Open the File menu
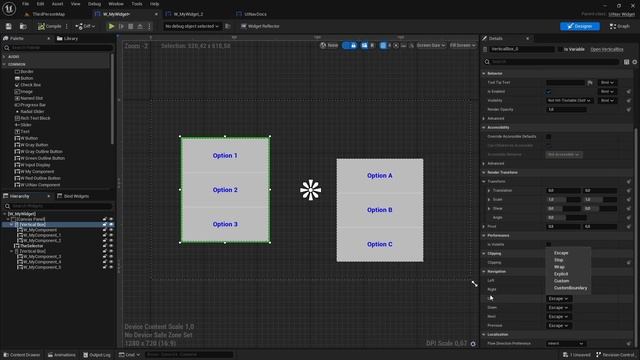The height and width of the screenshot is (360, 640). [x=25, y=4]
